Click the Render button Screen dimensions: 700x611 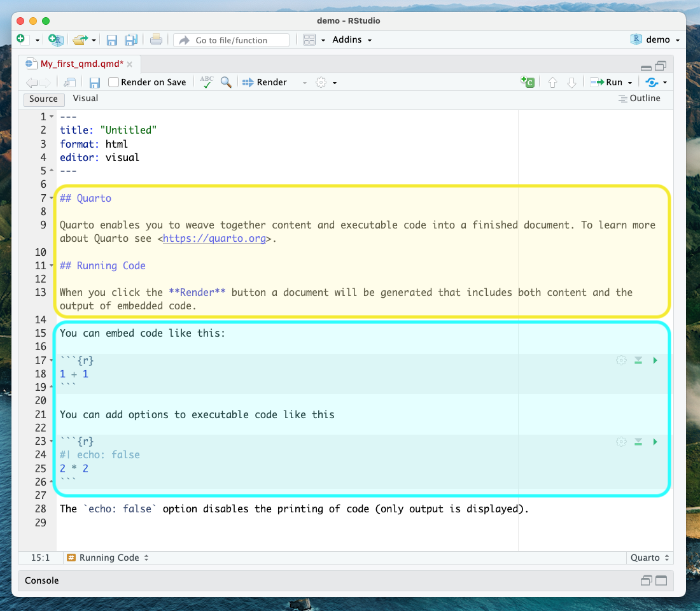click(x=265, y=82)
